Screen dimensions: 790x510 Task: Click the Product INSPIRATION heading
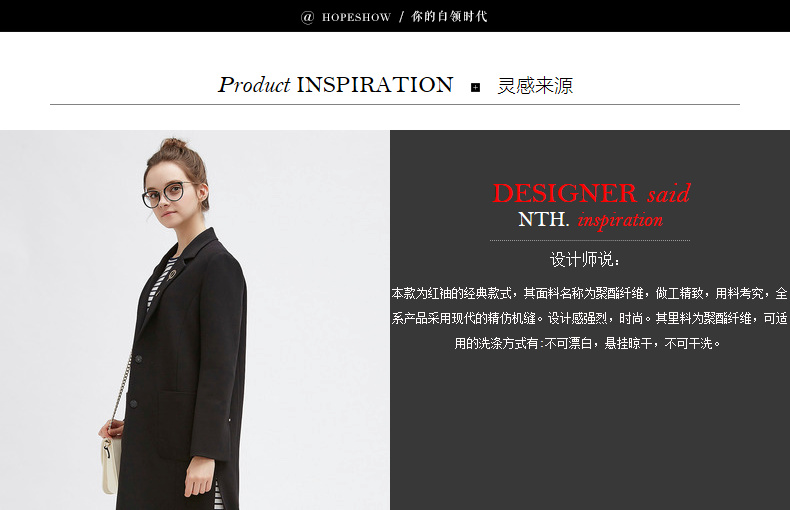coord(336,85)
